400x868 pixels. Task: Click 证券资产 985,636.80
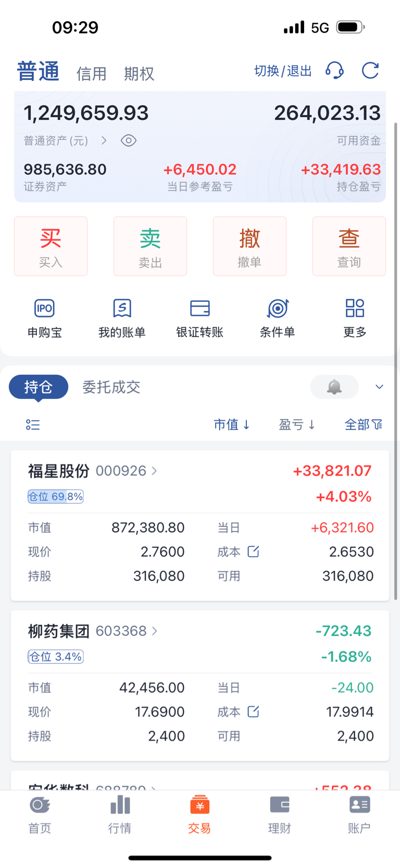65,169
